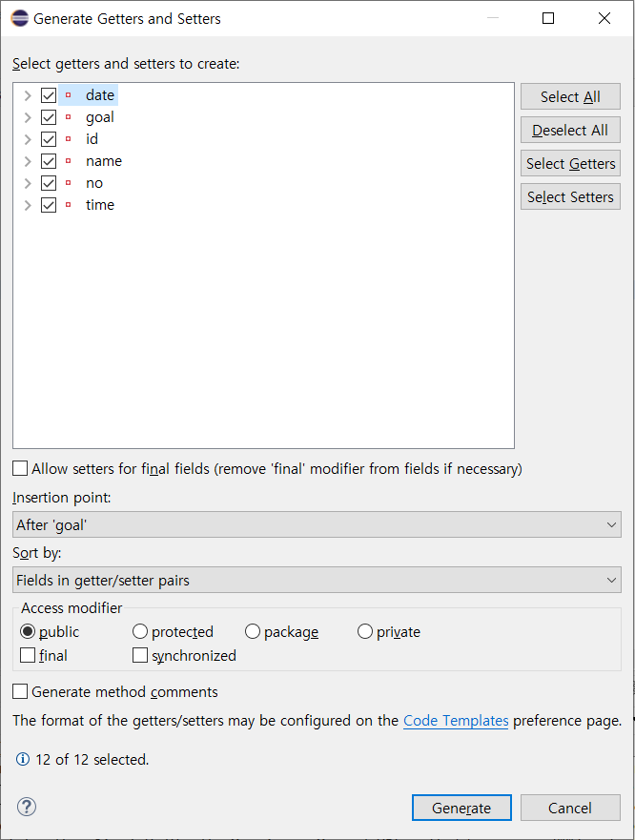The image size is (635, 840).
Task: Cancel the dialog
Action: (x=570, y=808)
